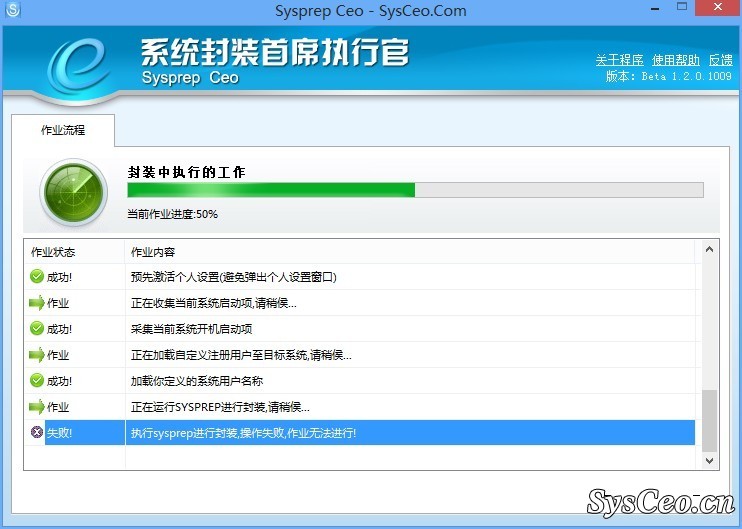Click the 版本: Beta 1.2.0.1009 version text
742x529 pixels.
[669, 76]
